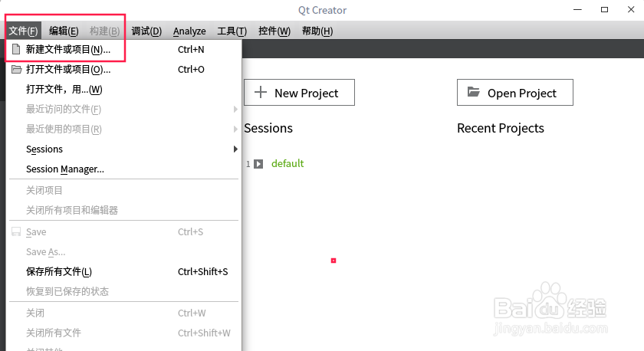Click the open folder icon in menu
Viewport: 644px width, 351px height.
point(16,69)
